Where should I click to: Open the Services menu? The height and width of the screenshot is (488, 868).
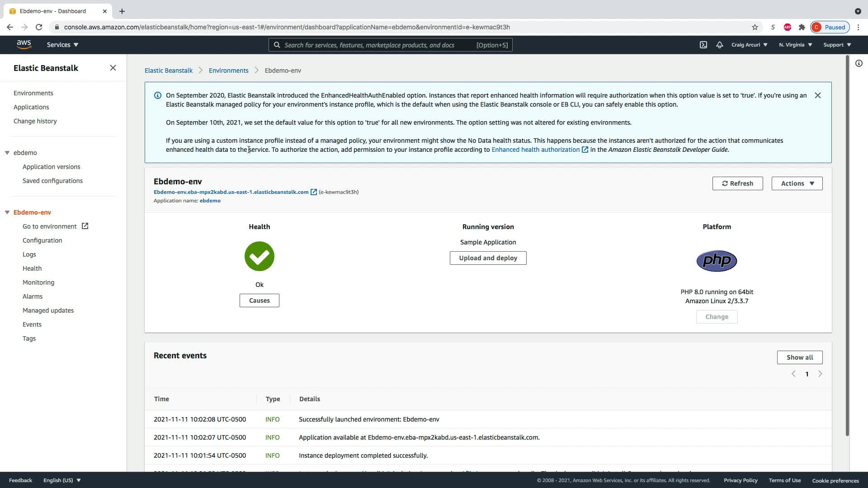(x=62, y=45)
